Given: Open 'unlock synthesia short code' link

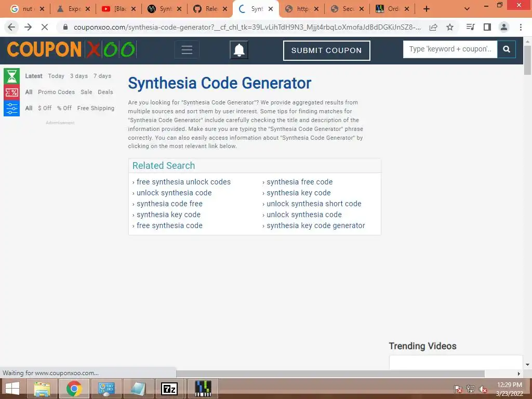Looking at the screenshot, I should tap(314, 204).
